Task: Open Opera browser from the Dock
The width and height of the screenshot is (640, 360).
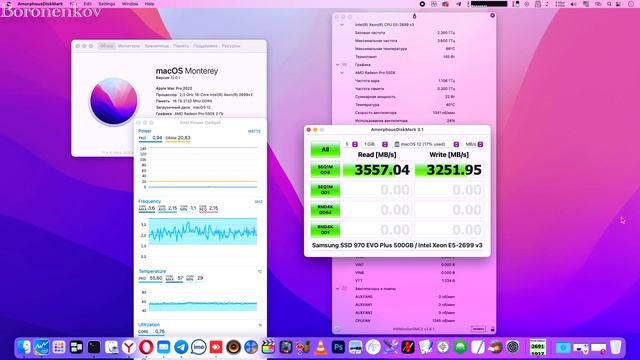Action: [146, 347]
